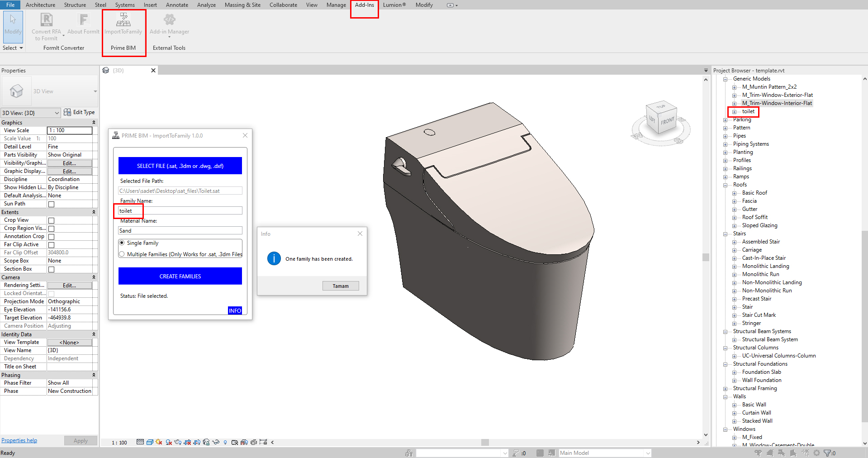This screenshot has width=868, height=458.
Task: Click the Family Name input field
Action: tap(180, 211)
